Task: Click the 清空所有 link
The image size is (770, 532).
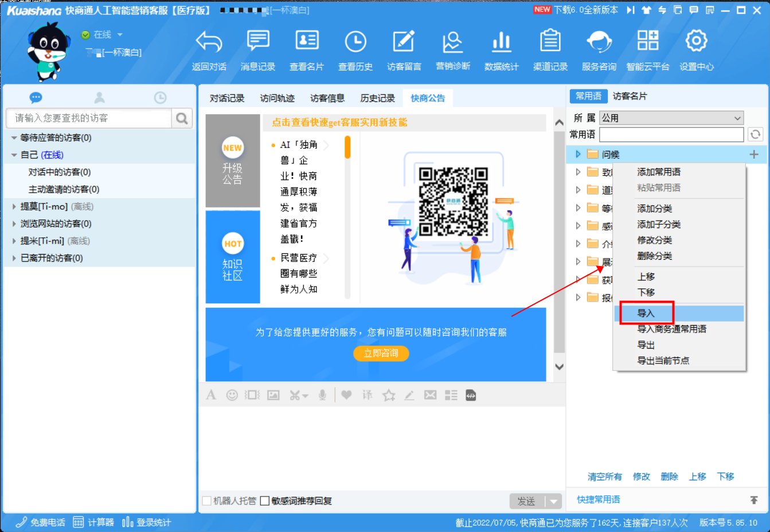Action: coord(605,476)
